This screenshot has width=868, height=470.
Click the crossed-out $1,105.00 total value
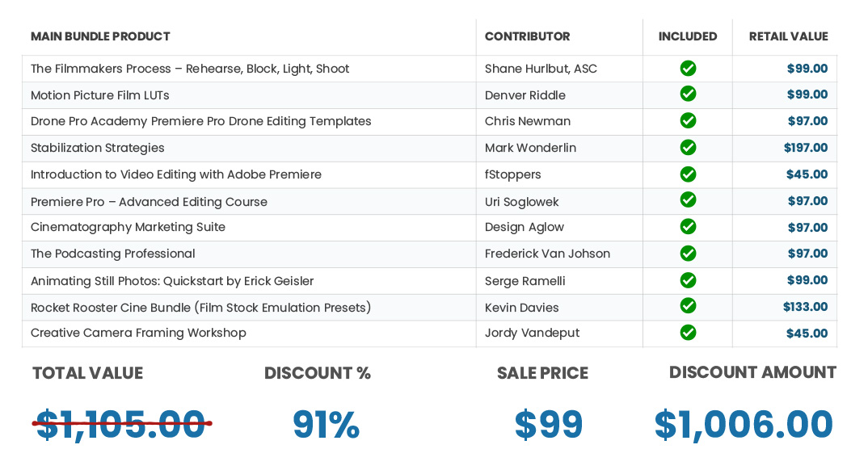[121, 425]
